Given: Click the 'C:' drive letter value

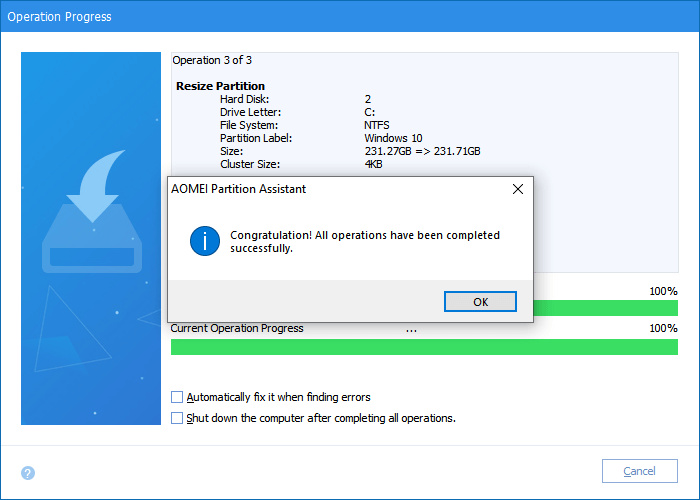Looking at the screenshot, I should click(370, 112).
